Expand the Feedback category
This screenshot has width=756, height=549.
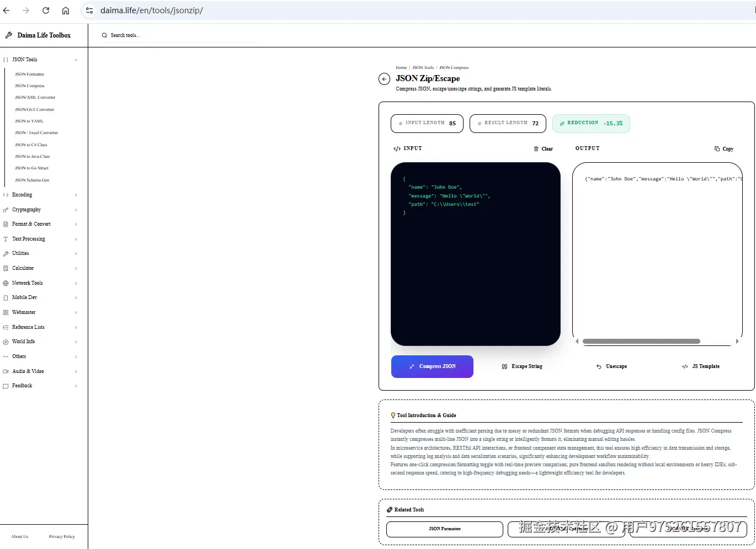[40, 386]
